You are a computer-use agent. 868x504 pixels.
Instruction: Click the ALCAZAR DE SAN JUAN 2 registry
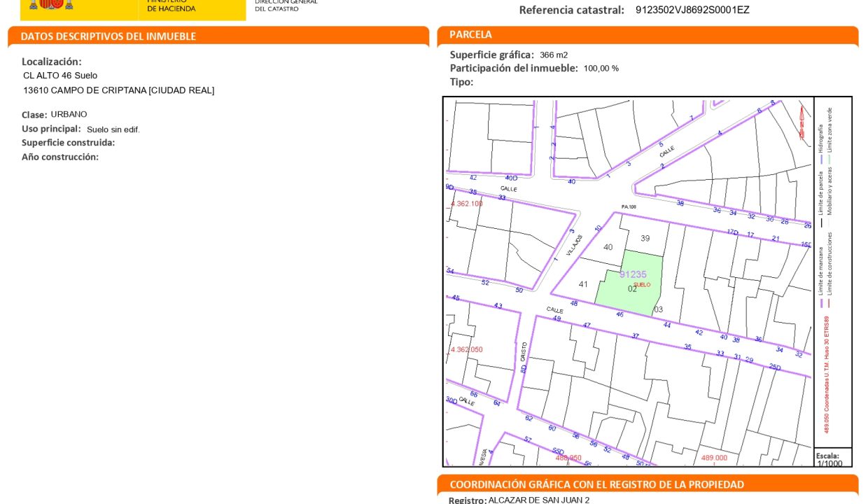tap(538, 500)
